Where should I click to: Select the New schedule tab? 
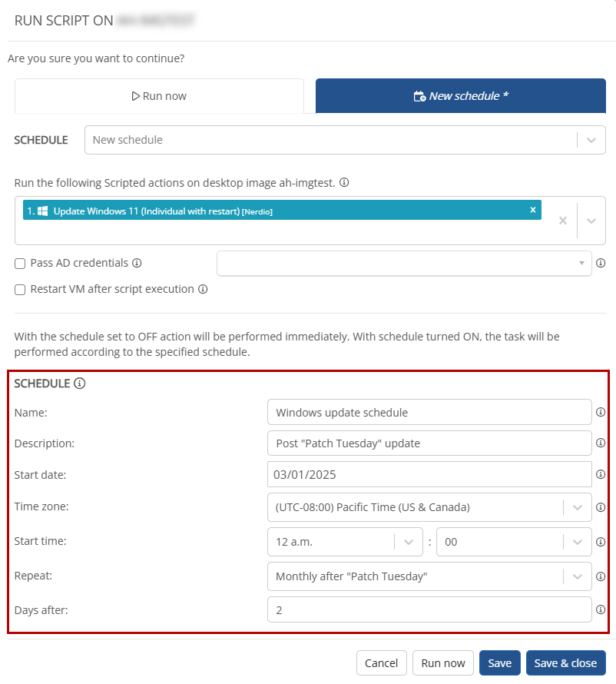[x=459, y=95]
